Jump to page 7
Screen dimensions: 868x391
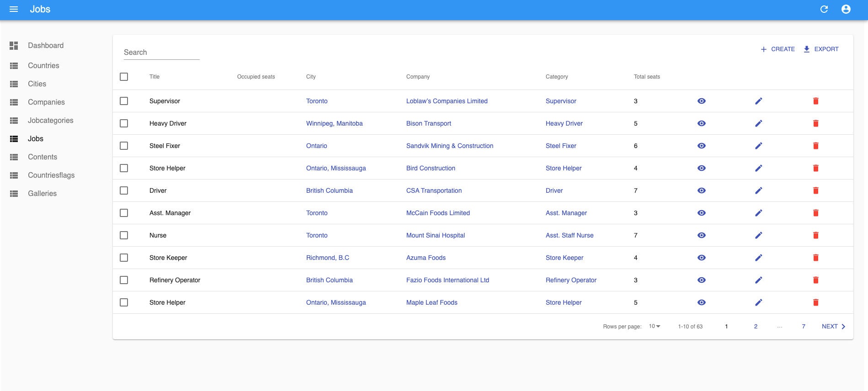[804, 326]
